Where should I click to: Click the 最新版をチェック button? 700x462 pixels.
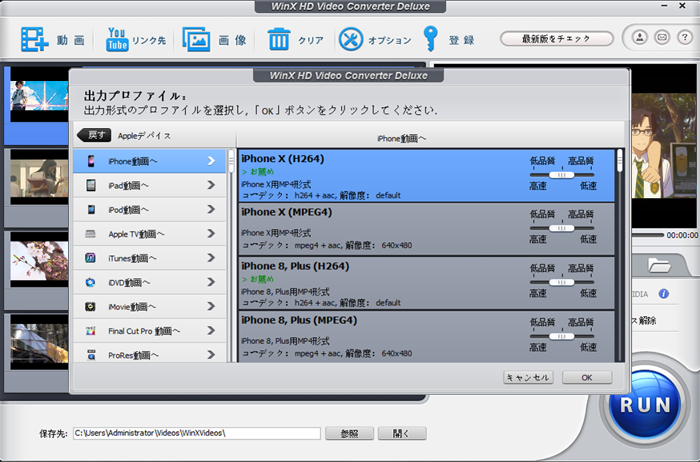click(556, 39)
